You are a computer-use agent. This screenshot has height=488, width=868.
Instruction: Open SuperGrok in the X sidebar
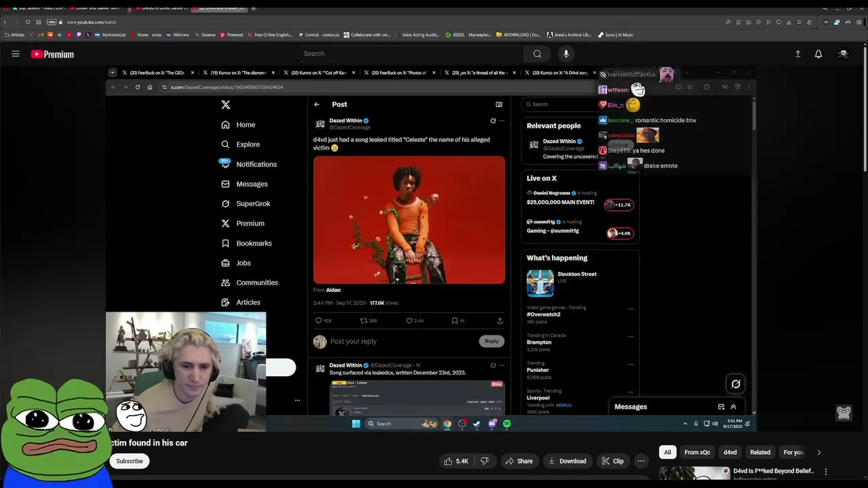[245, 203]
